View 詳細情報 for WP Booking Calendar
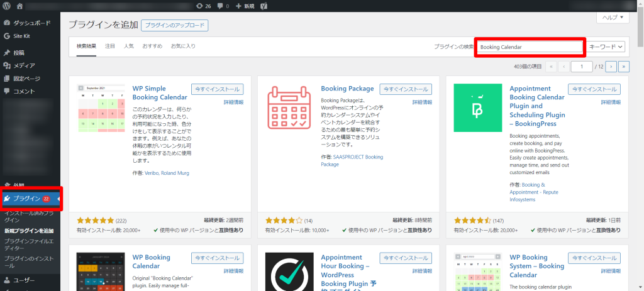 tap(234, 271)
